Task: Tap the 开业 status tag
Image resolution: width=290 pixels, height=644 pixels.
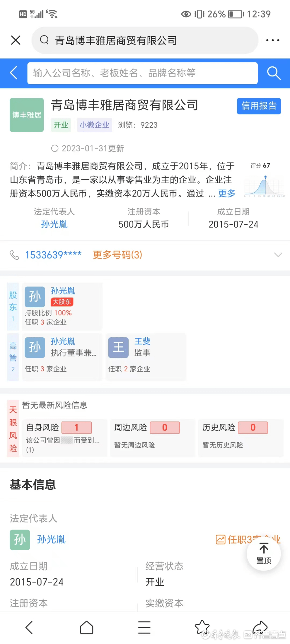Action: coord(61,125)
